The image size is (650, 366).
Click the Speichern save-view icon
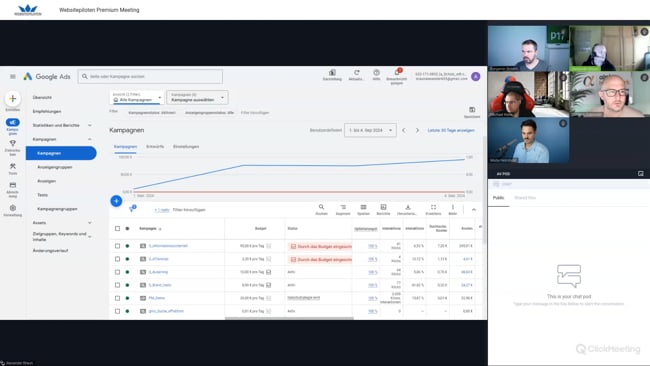tap(472, 110)
